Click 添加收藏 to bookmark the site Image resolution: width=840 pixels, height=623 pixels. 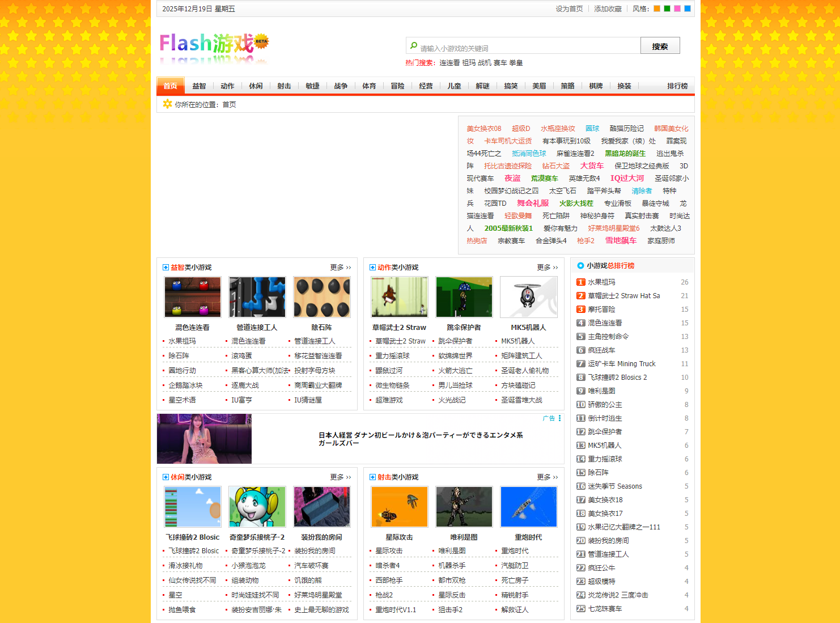pyautogui.click(x=608, y=9)
